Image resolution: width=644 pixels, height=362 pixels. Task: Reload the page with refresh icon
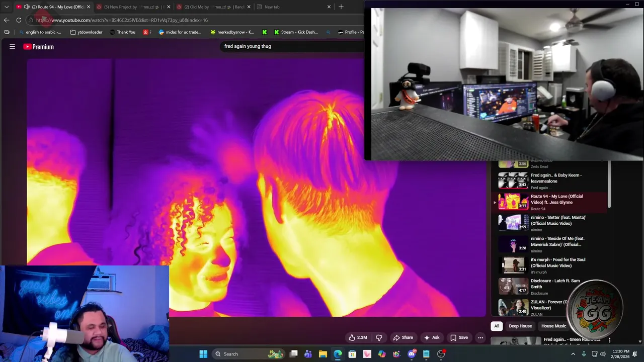pos(19,20)
